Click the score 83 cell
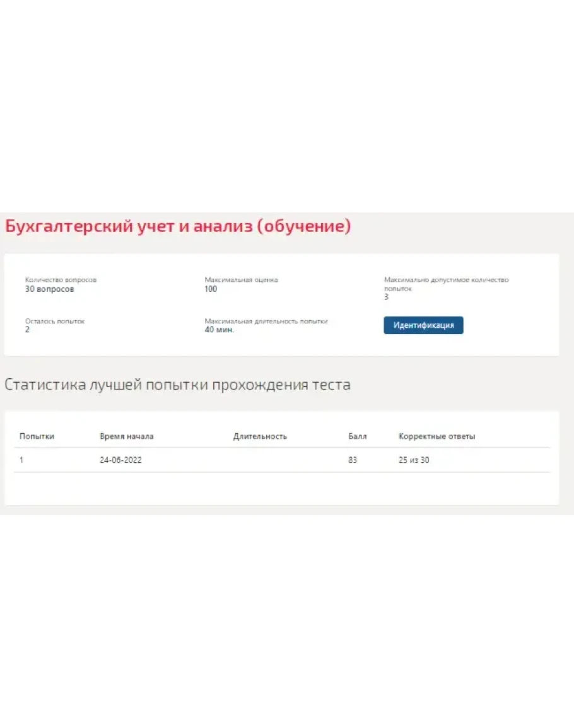574x728 pixels. pyautogui.click(x=353, y=460)
